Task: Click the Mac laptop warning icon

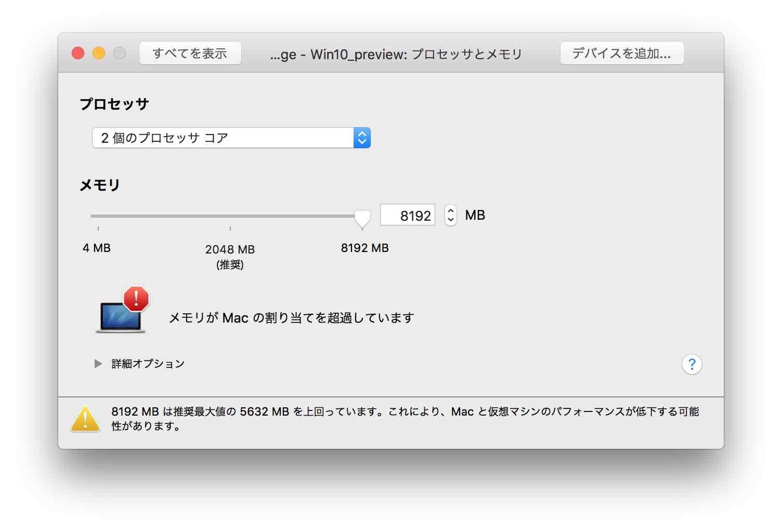Action: pos(123,310)
